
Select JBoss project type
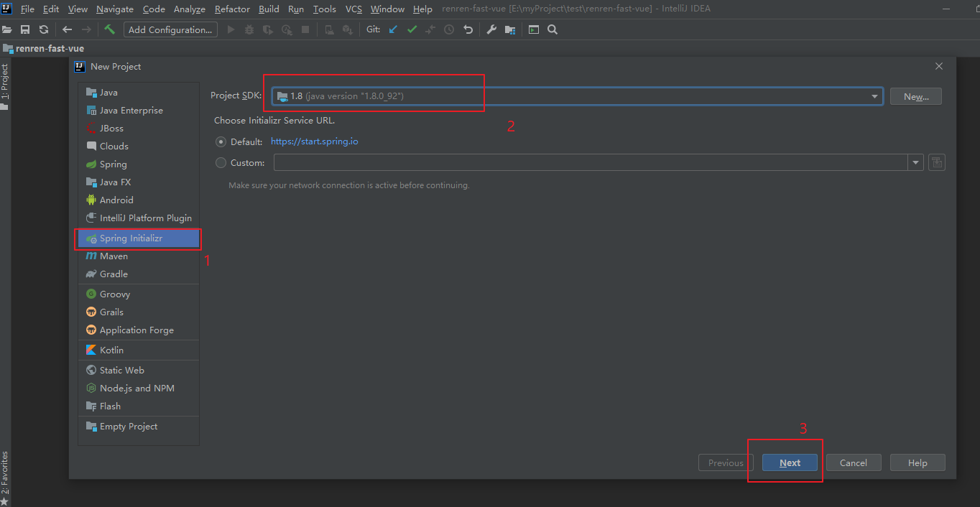click(x=139, y=129)
